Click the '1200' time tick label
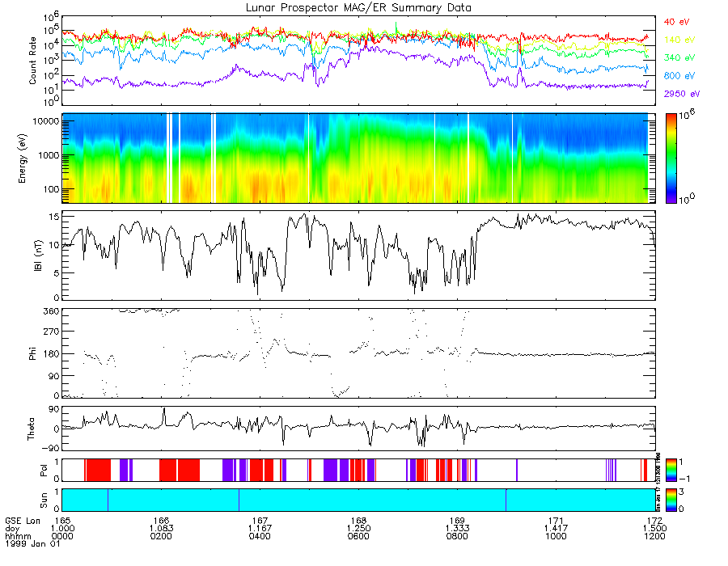Screen dimensions: 728x566 [654, 536]
